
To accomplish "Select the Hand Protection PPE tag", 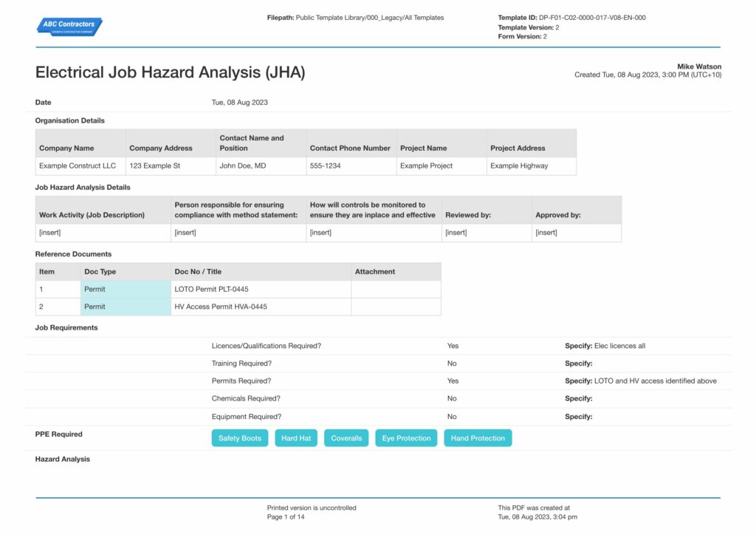I will tap(478, 438).
